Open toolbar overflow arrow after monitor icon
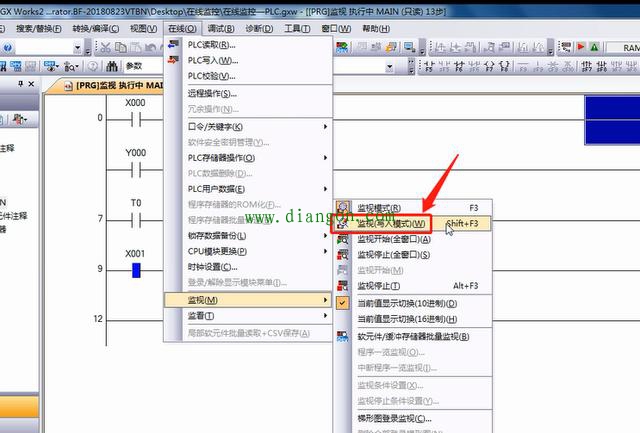Image resolution: width=640 pixels, height=433 pixels. point(422,50)
